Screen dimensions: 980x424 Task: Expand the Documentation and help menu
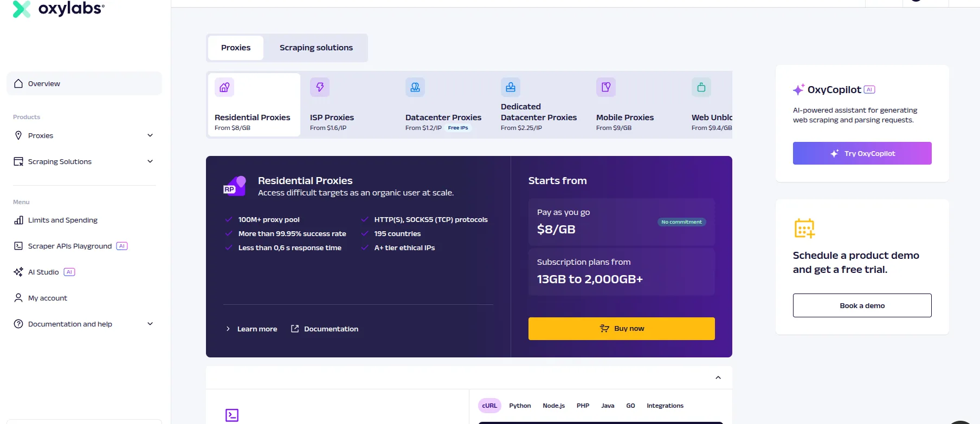(150, 324)
